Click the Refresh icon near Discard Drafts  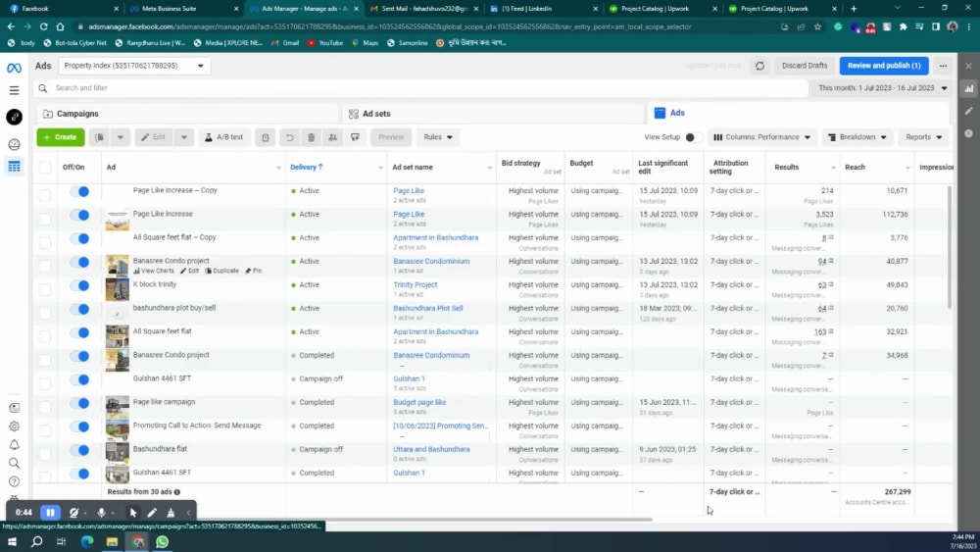759,66
